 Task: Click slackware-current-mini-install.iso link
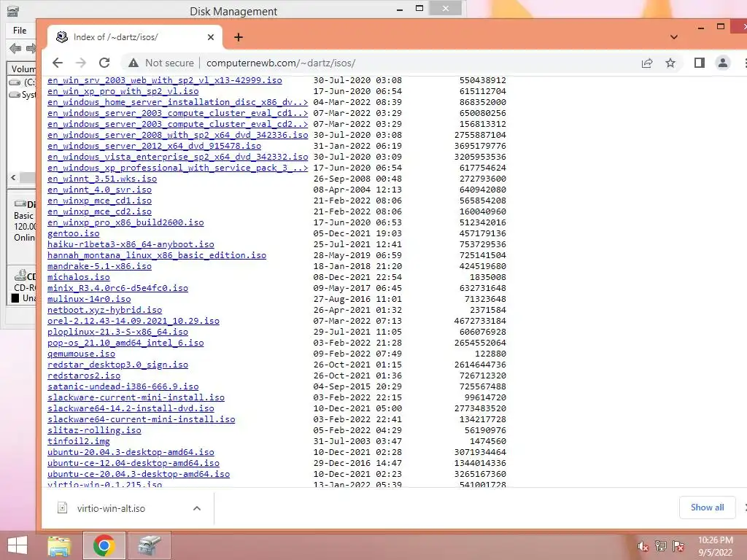click(136, 397)
